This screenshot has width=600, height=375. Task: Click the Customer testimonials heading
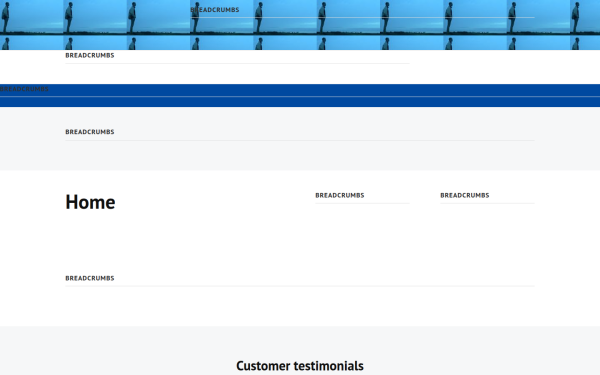pos(300,366)
